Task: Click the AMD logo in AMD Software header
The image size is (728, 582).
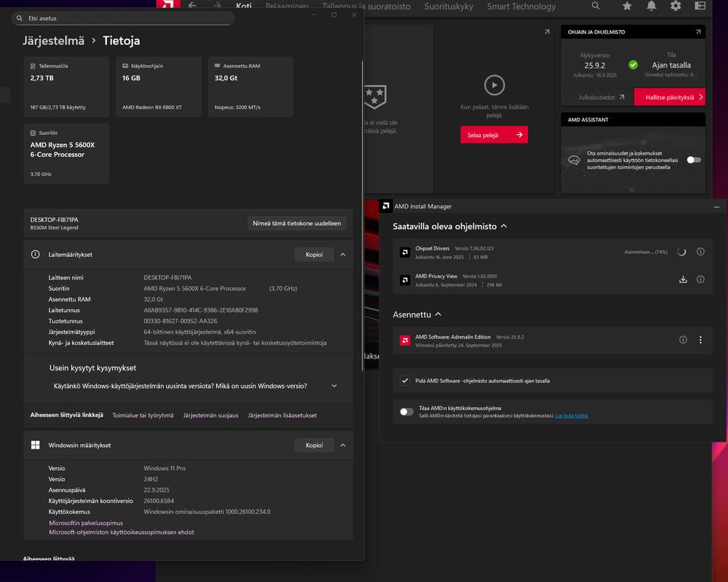Action: pyautogui.click(x=168, y=5)
